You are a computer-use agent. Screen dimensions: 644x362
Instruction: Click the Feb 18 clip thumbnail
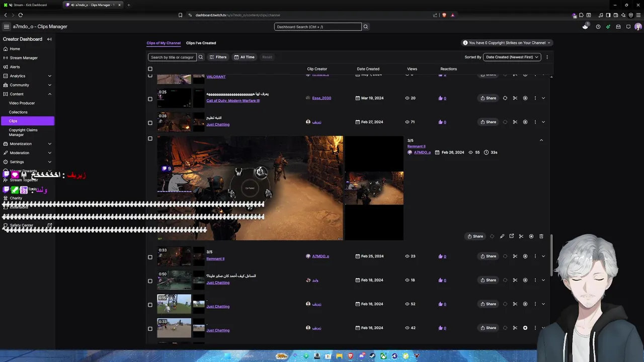[x=174, y=280]
